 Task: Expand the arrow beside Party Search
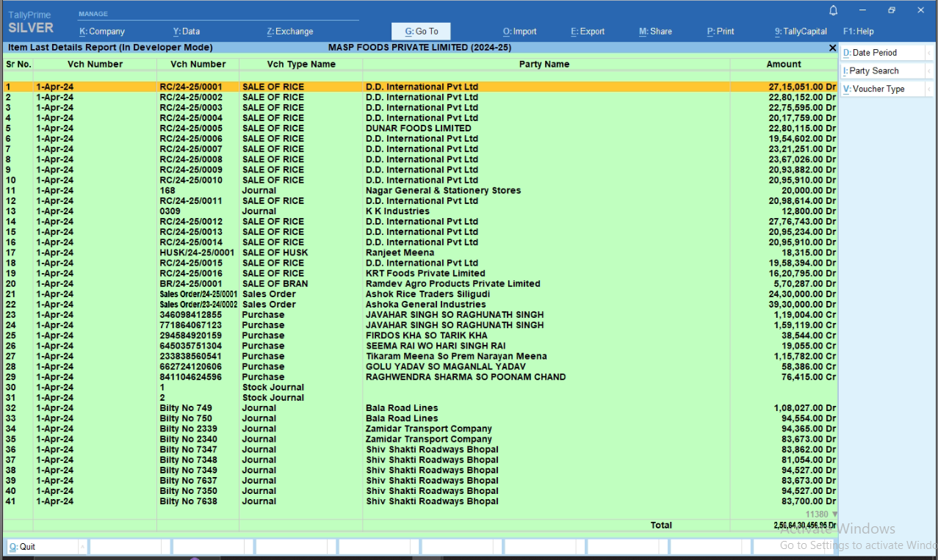[929, 71]
